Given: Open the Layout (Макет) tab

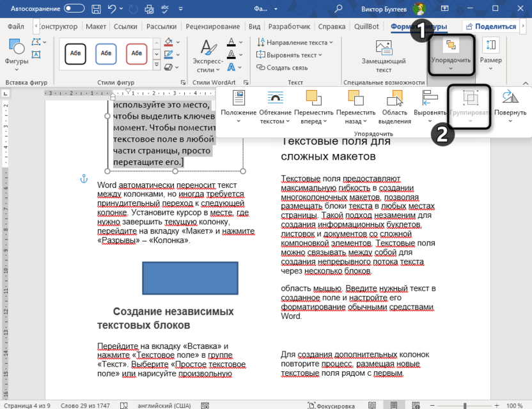Looking at the screenshot, I should [96, 27].
